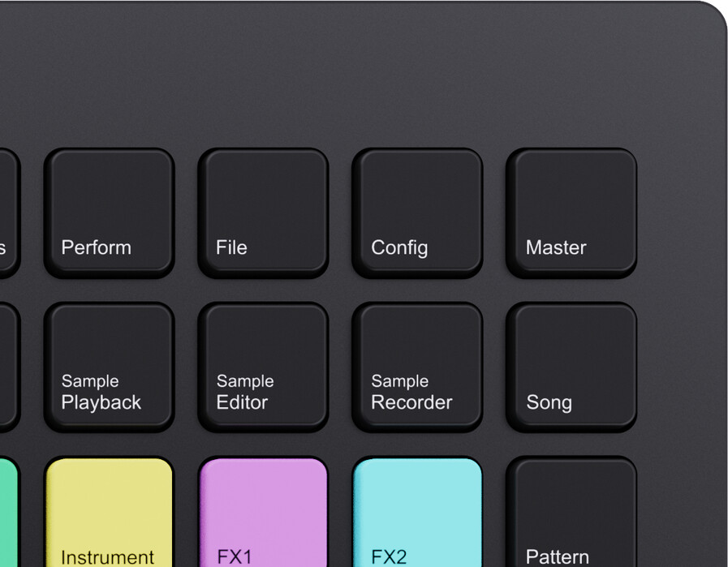The width and height of the screenshot is (728, 567).
Task: Activate the Sample Recorder key
Action: click(417, 367)
